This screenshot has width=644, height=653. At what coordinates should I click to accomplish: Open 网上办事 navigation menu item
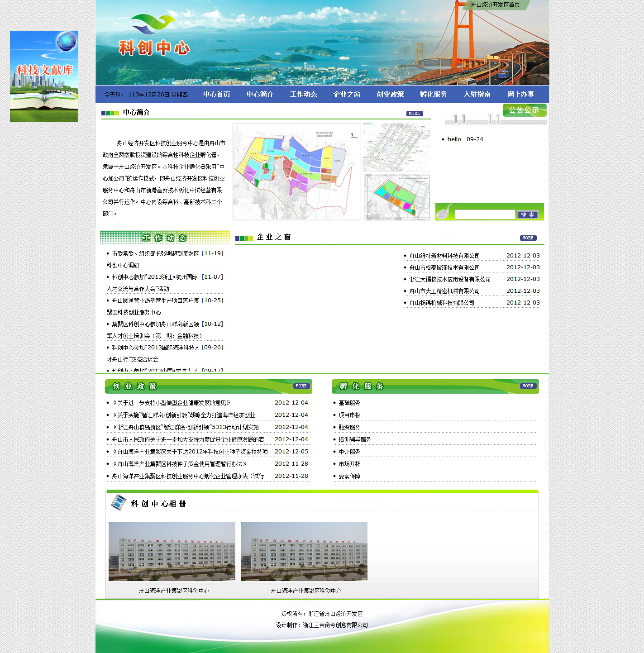coord(520,94)
